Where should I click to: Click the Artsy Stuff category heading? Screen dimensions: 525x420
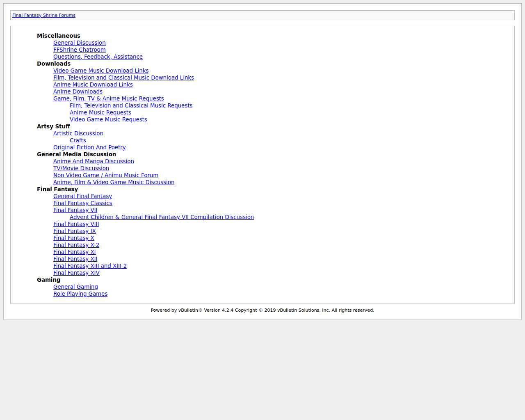53,126
